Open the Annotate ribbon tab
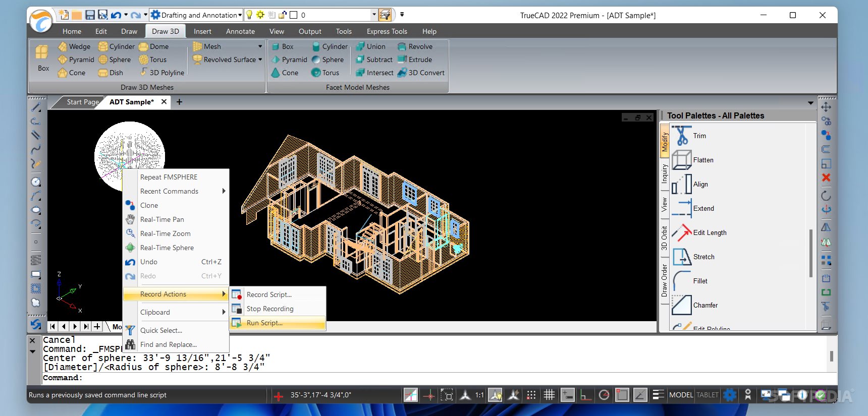 [240, 31]
